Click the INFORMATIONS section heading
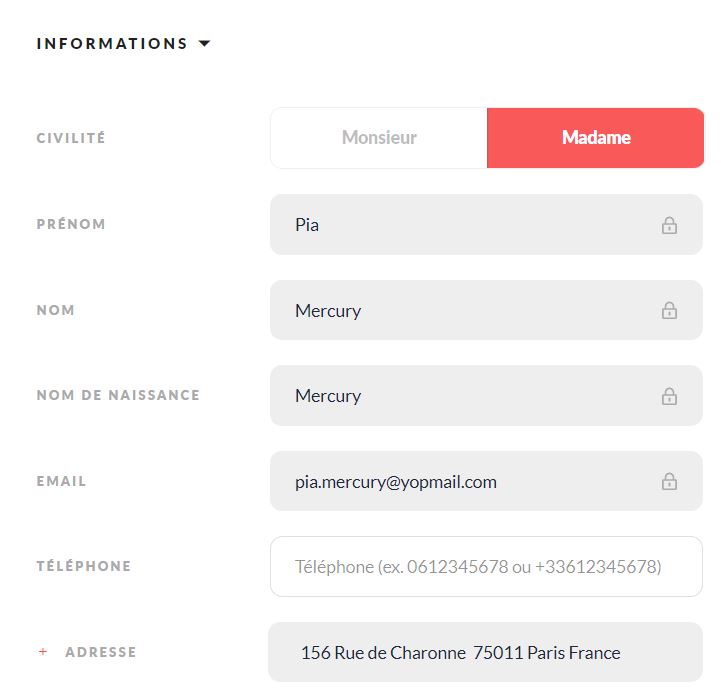 point(112,43)
